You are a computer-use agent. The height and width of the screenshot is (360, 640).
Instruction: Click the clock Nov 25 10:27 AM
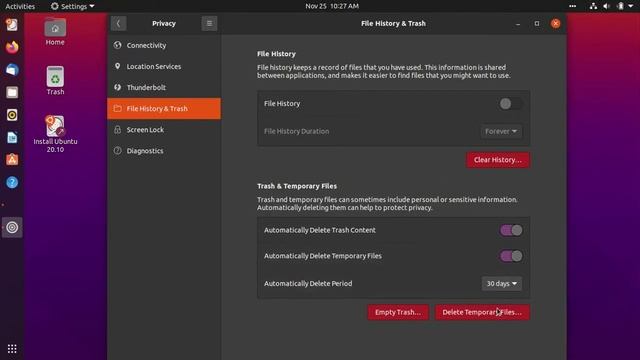point(332,6)
